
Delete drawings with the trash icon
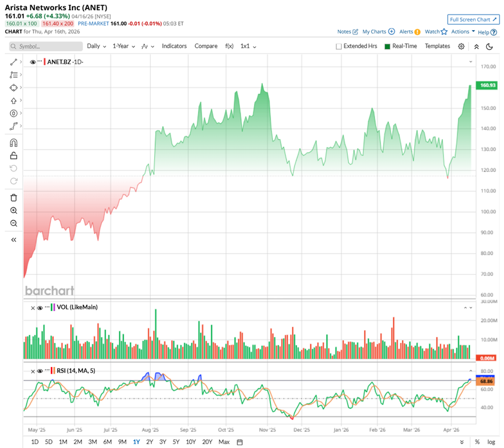[13, 197]
